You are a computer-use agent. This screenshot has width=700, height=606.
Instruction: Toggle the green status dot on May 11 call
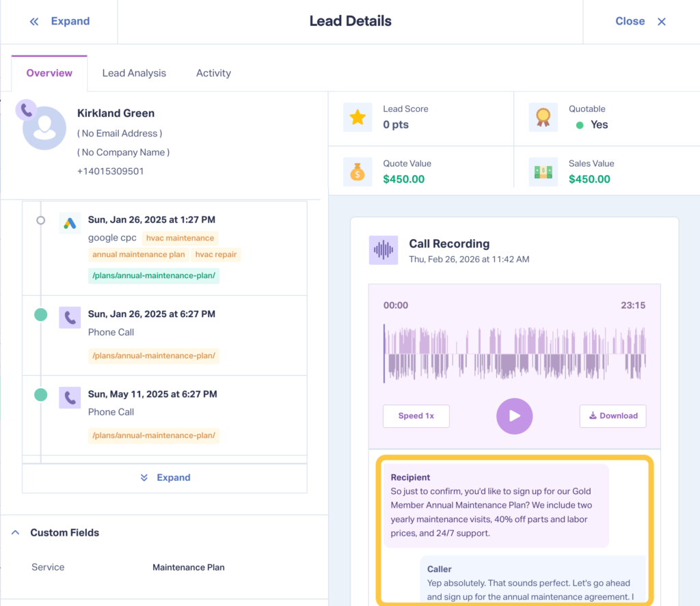pos(40,395)
